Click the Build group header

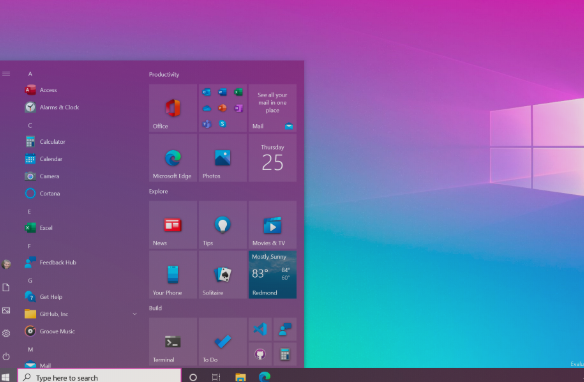click(155, 308)
